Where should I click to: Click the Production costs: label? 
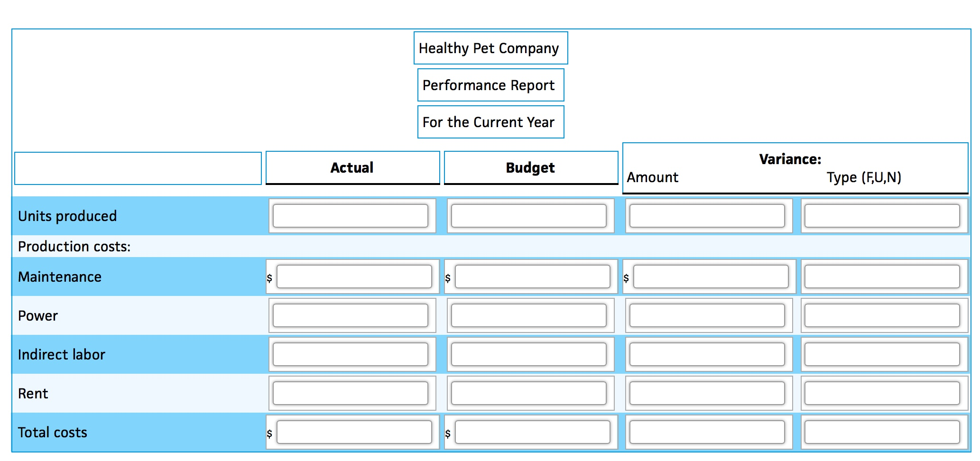coord(74,247)
